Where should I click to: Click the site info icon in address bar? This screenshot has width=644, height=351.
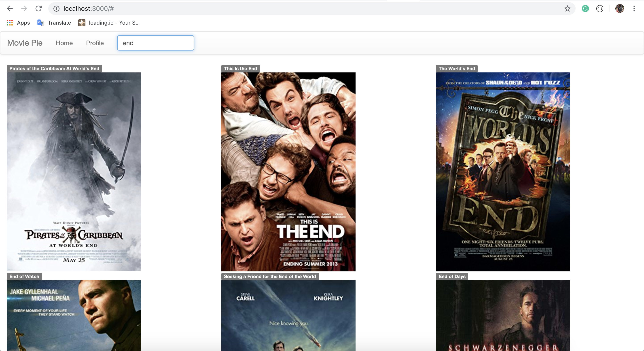(57, 8)
